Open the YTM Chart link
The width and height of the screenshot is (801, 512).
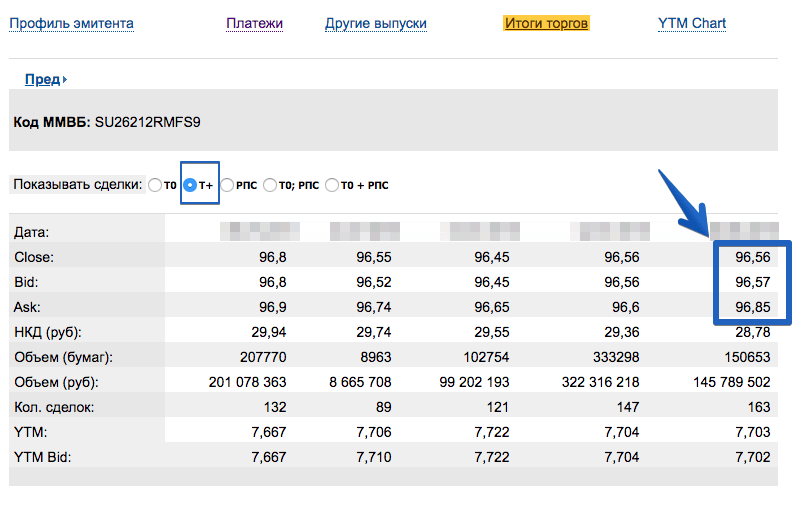(692, 24)
